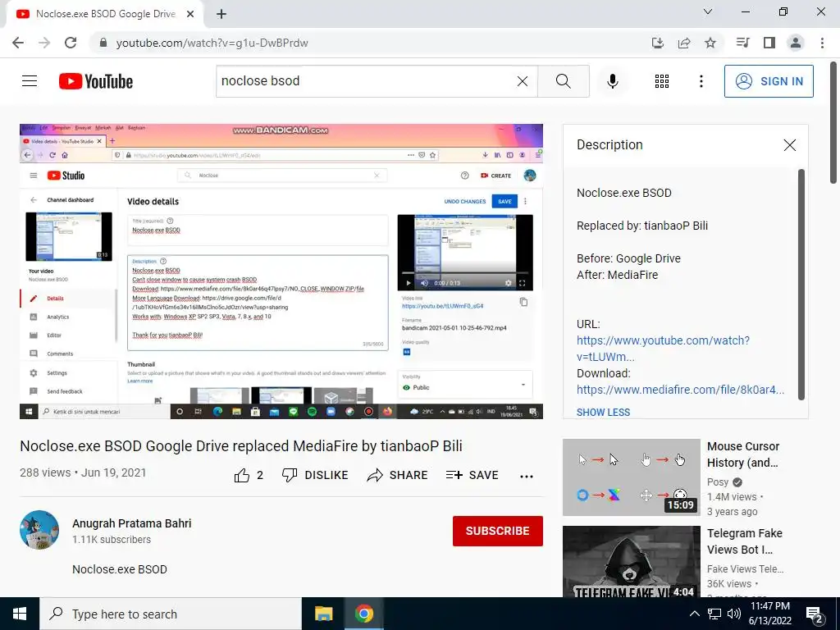Open Telegram Fake Views Bot thumbnail
The width and height of the screenshot is (840, 630).
pos(631,561)
